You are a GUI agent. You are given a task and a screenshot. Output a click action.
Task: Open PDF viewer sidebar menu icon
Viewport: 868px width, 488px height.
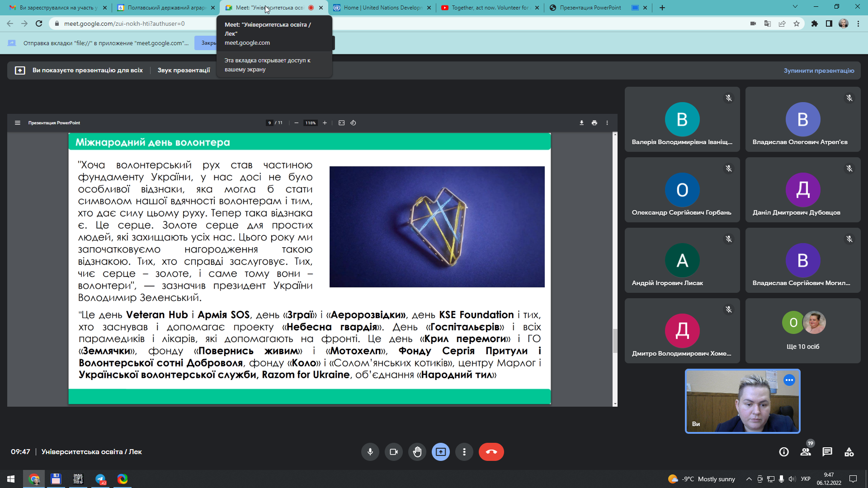[x=18, y=123]
